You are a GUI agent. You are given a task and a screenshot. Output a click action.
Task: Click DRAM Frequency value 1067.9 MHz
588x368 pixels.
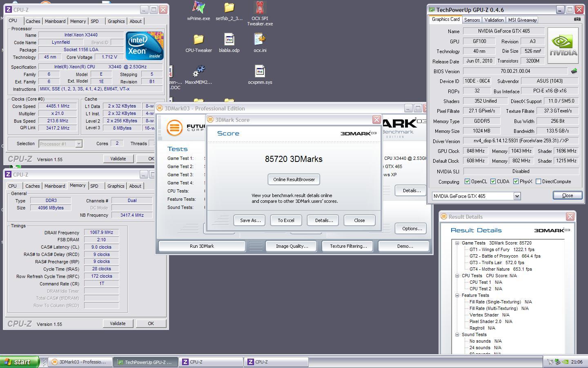point(101,232)
